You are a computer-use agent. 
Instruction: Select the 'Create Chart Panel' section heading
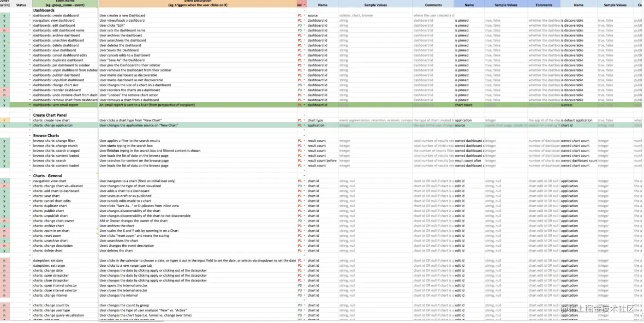click(65, 115)
